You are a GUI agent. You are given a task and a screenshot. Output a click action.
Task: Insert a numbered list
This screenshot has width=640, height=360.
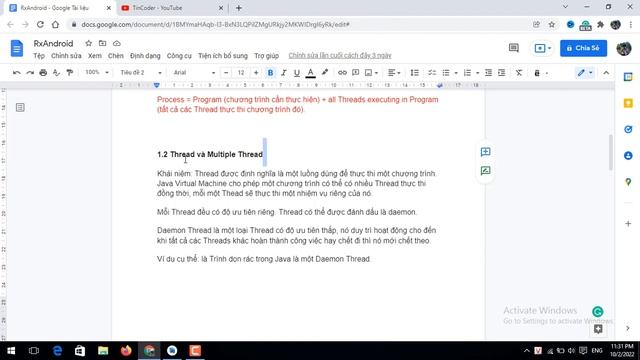(x=467, y=73)
